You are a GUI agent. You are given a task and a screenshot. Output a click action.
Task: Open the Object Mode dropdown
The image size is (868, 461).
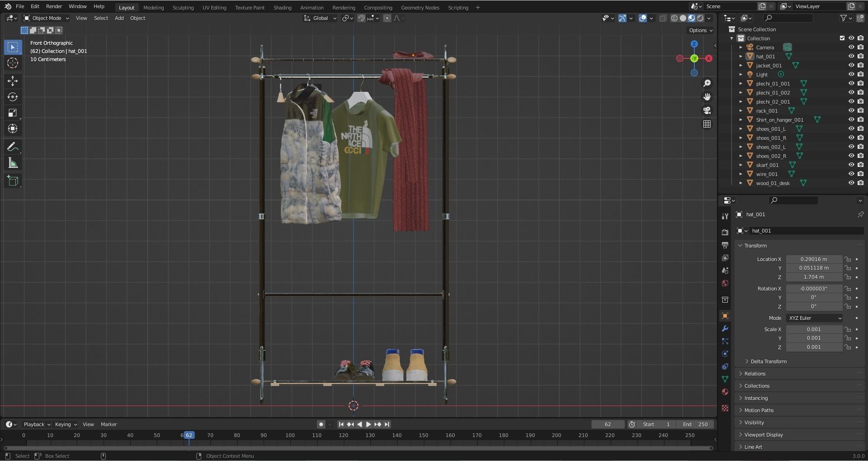(x=47, y=18)
